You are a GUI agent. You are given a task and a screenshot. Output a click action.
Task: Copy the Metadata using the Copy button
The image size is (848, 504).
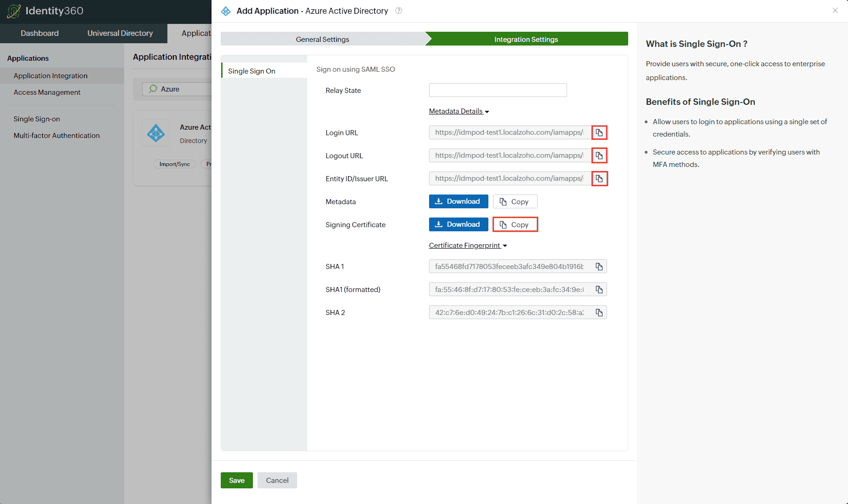(515, 201)
